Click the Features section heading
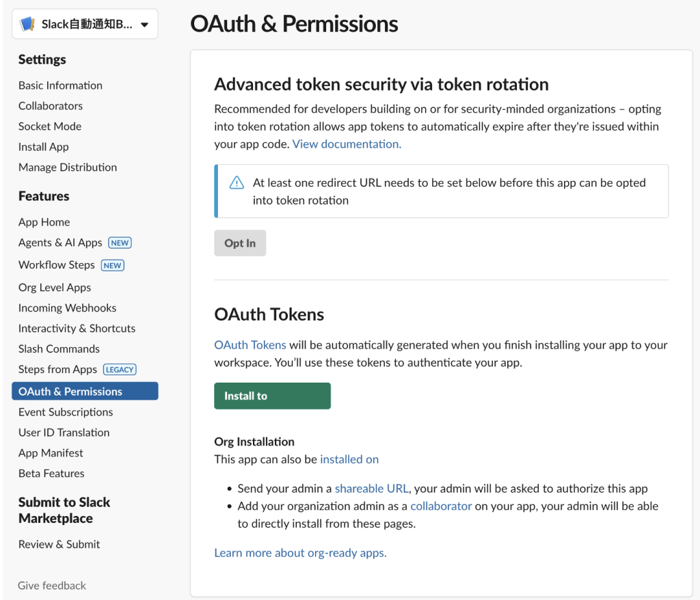 tap(44, 196)
